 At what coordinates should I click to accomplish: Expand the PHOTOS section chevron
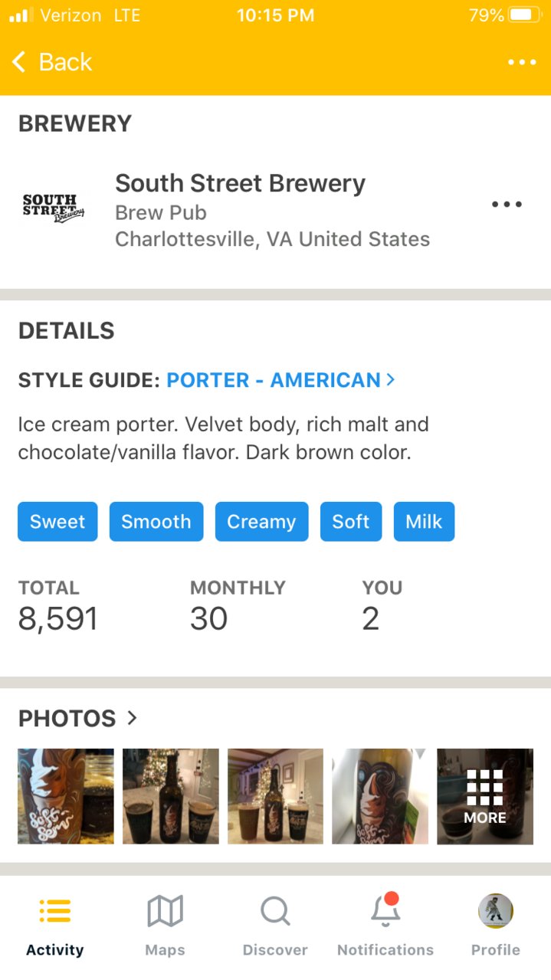click(x=132, y=718)
